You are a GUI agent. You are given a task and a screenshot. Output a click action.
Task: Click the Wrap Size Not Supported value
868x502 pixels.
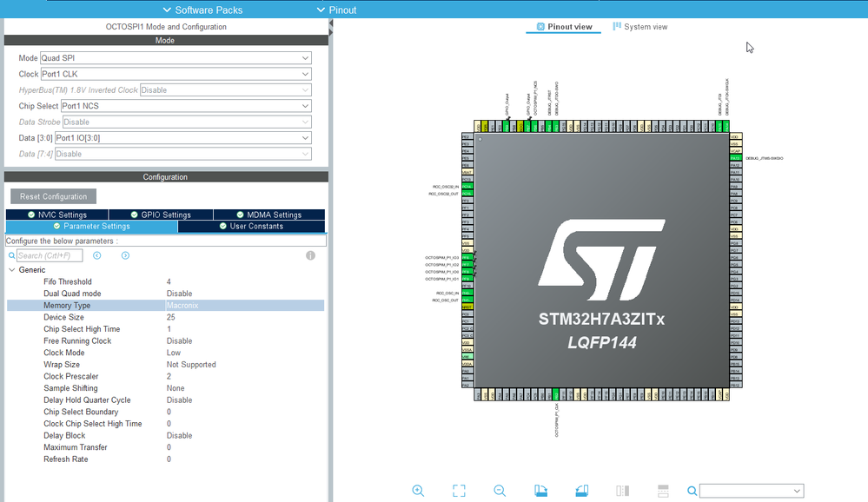[x=191, y=365]
